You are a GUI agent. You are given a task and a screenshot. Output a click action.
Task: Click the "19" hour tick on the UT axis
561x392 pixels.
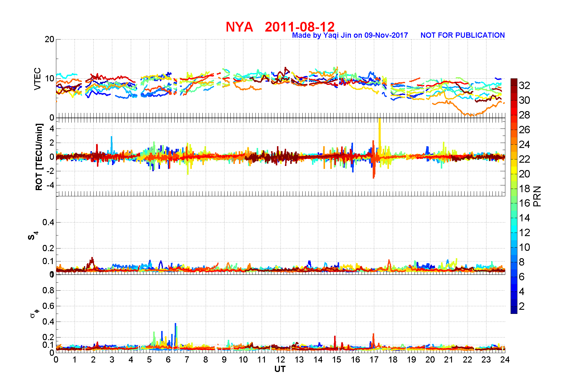coord(411,360)
